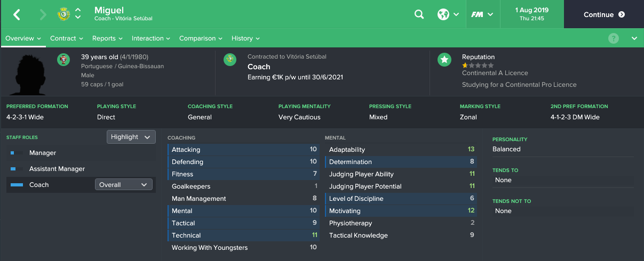Click the Portugal national team badge

[x=63, y=59]
